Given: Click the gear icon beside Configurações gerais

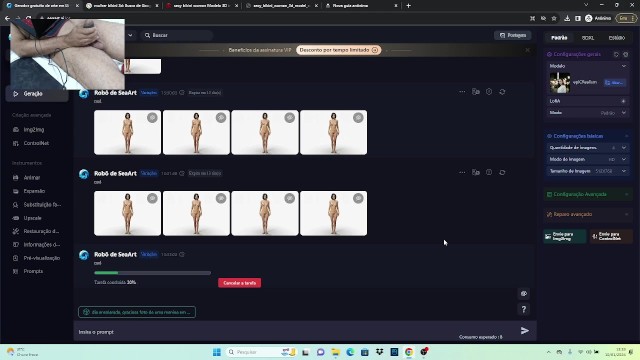Looking at the screenshot, I should (x=625, y=54).
